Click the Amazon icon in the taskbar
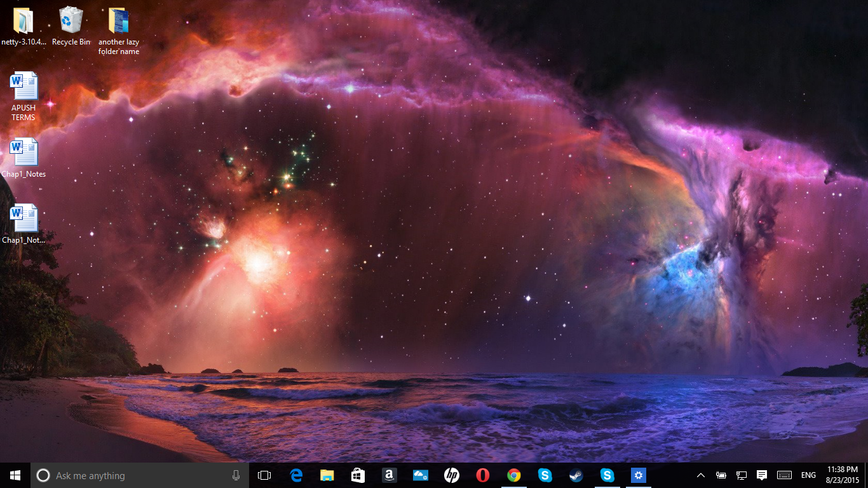This screenshot has width=868, height=488. coord(390,475)
